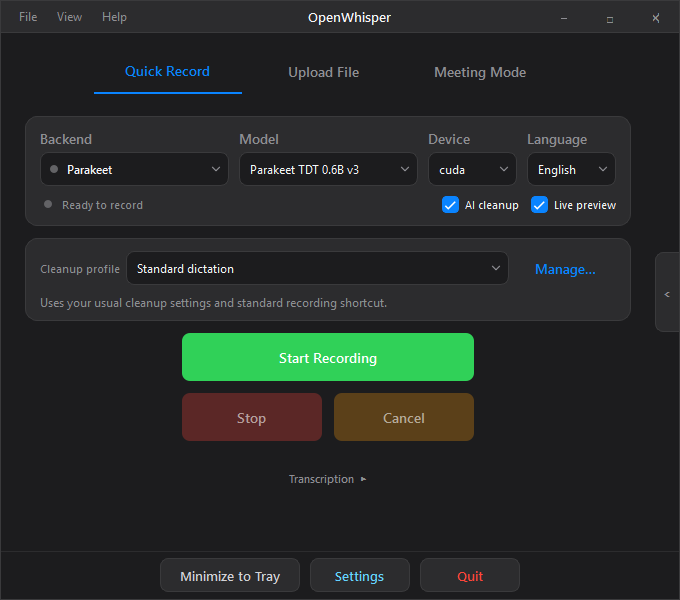Screen dimensions: 680x600
Task: Close the OpenWhisper window
Action: pos(656,18)
